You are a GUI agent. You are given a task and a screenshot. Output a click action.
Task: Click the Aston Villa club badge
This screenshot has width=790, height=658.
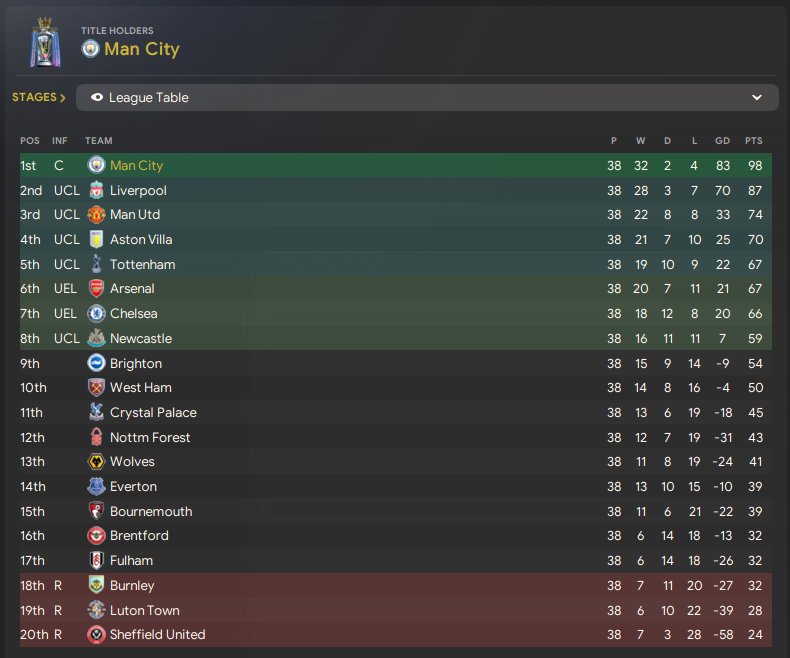click(x=96, y=240)
